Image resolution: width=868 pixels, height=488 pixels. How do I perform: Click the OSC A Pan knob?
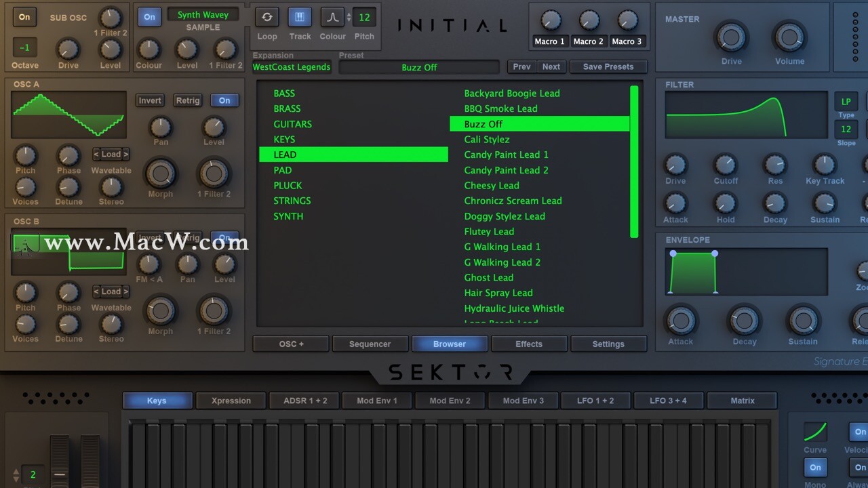point(161,127)
